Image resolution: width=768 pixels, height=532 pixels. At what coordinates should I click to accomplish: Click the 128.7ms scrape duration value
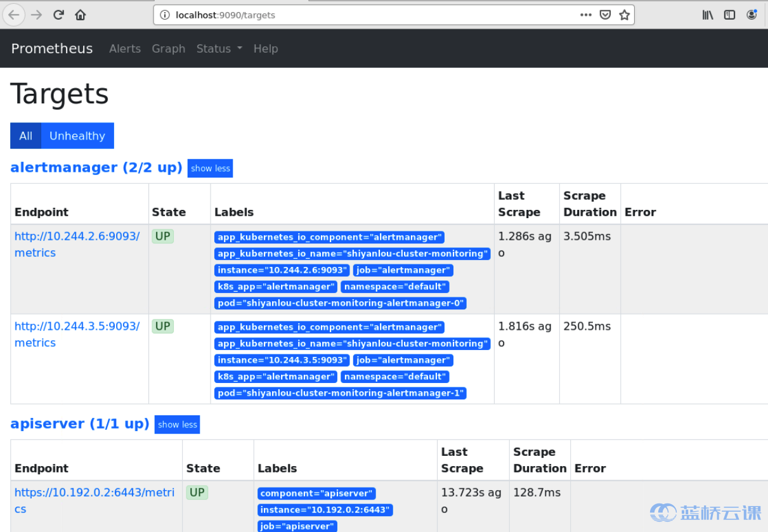point(537,493)
